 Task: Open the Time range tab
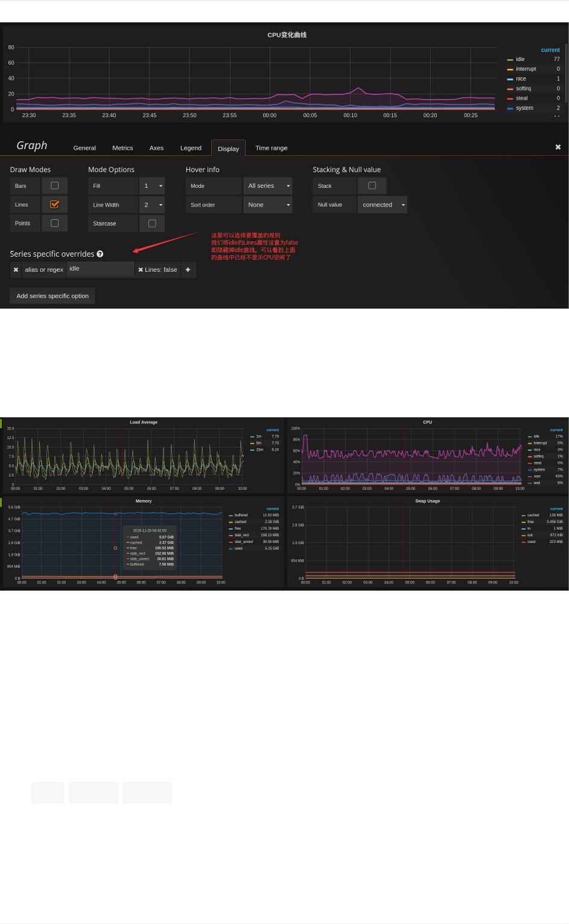tap(272, 148)
